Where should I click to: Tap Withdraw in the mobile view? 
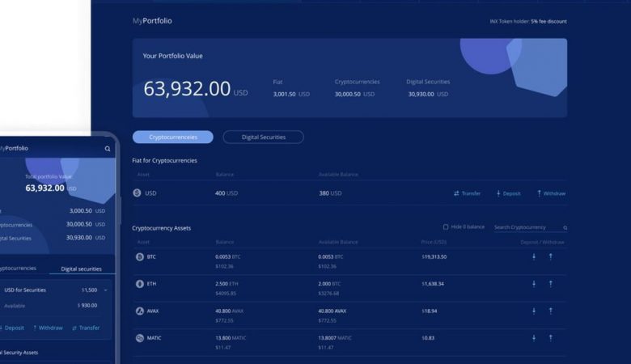coord(48,328)
